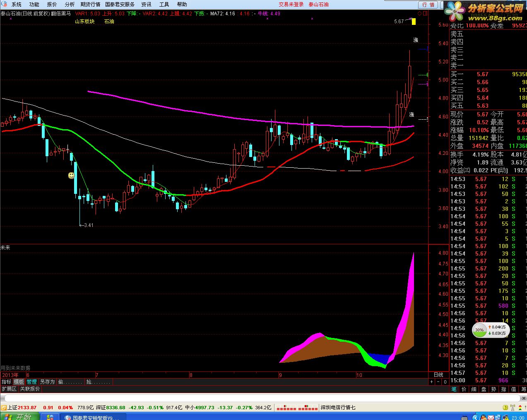Switch to the 盘 tab
This screenshot has height=420, width=527.
[484, 389]
